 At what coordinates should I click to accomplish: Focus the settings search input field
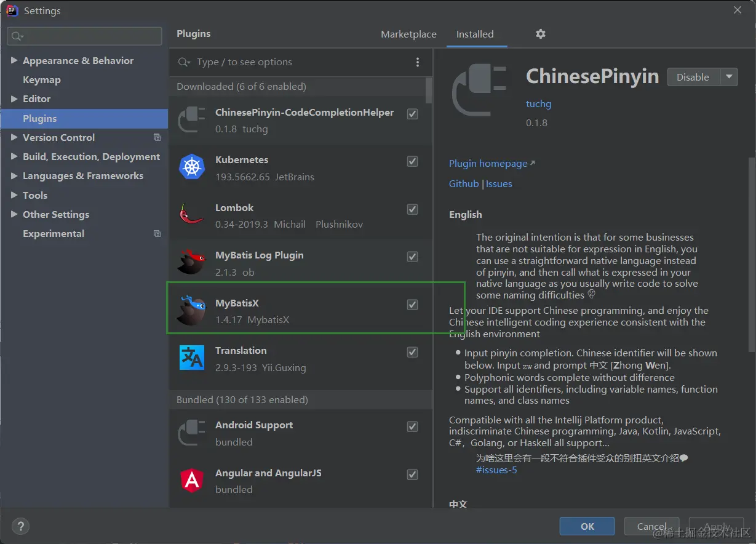[85, 36]
